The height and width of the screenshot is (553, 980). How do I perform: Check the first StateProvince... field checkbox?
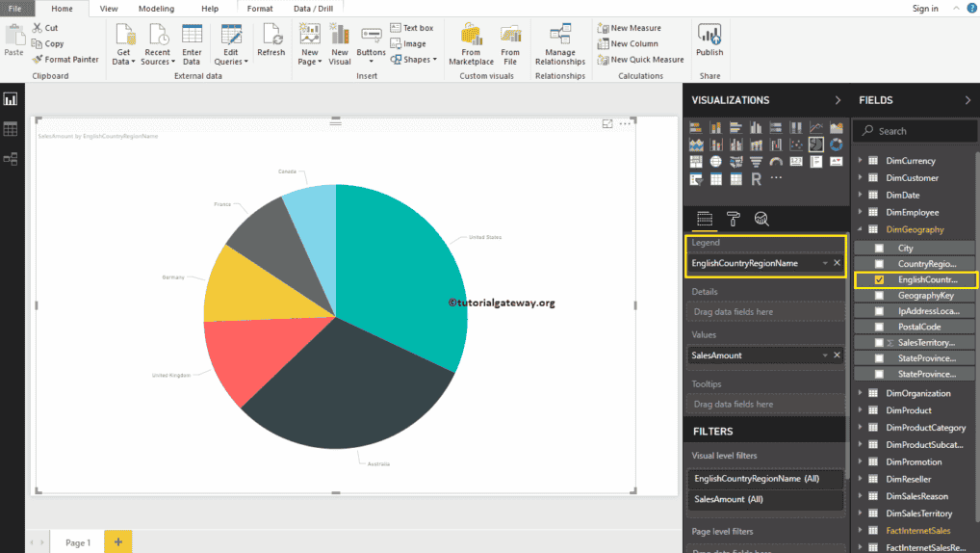tap(879, 358)
